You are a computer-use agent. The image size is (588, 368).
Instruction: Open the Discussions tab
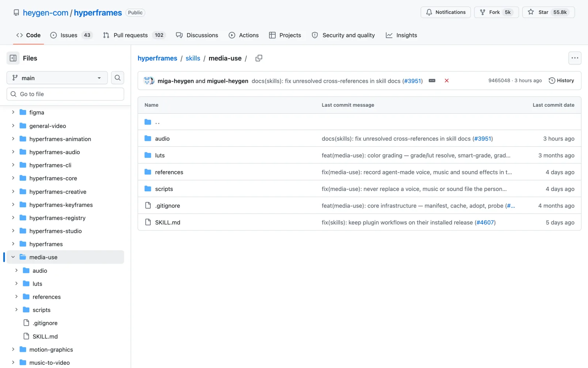(197, 35)
